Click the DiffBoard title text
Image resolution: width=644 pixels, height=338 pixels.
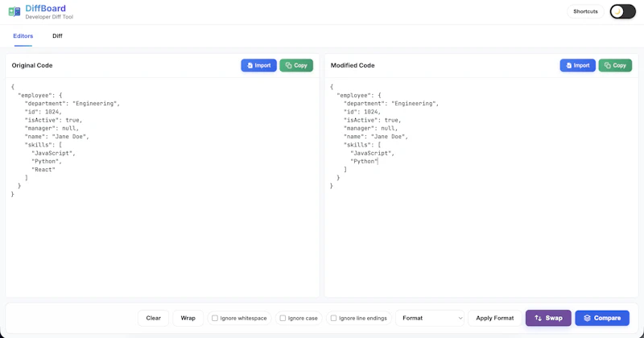[x=46, y=8]
